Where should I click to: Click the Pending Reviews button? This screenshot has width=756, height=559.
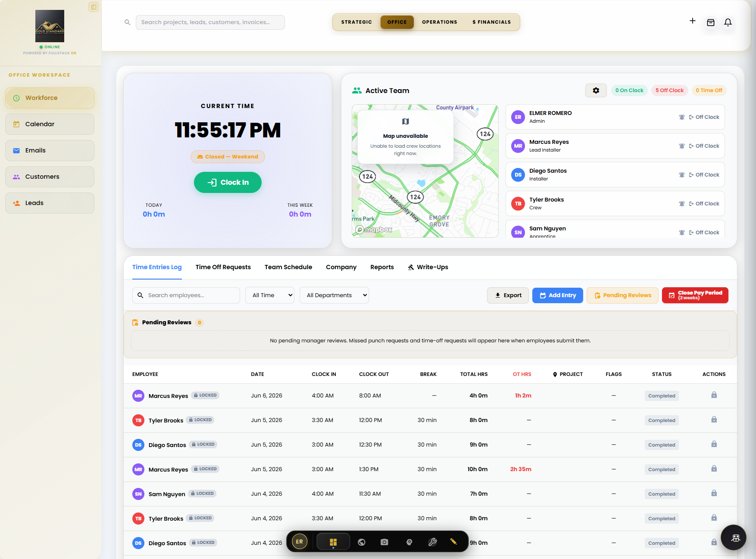[622, 295]
